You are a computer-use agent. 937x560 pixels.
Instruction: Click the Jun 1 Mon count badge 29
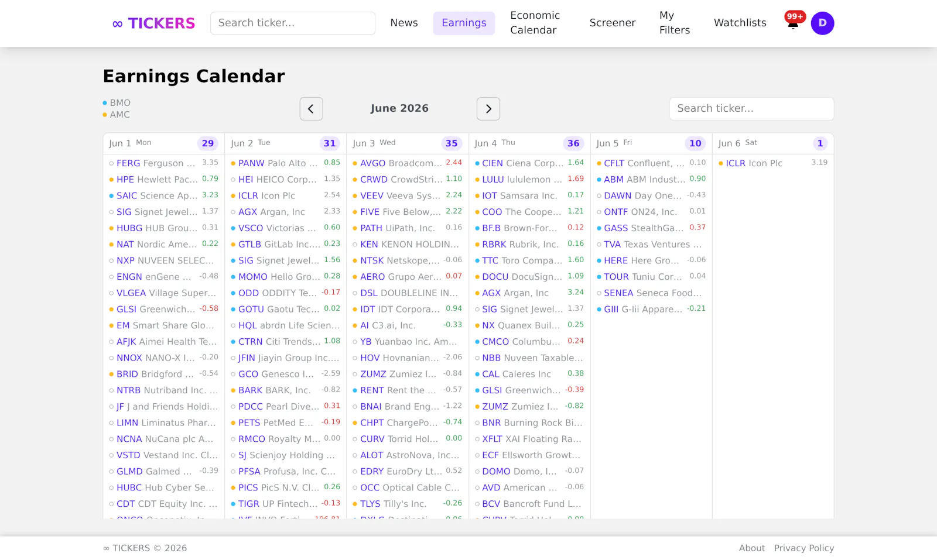tap(208, 143)
